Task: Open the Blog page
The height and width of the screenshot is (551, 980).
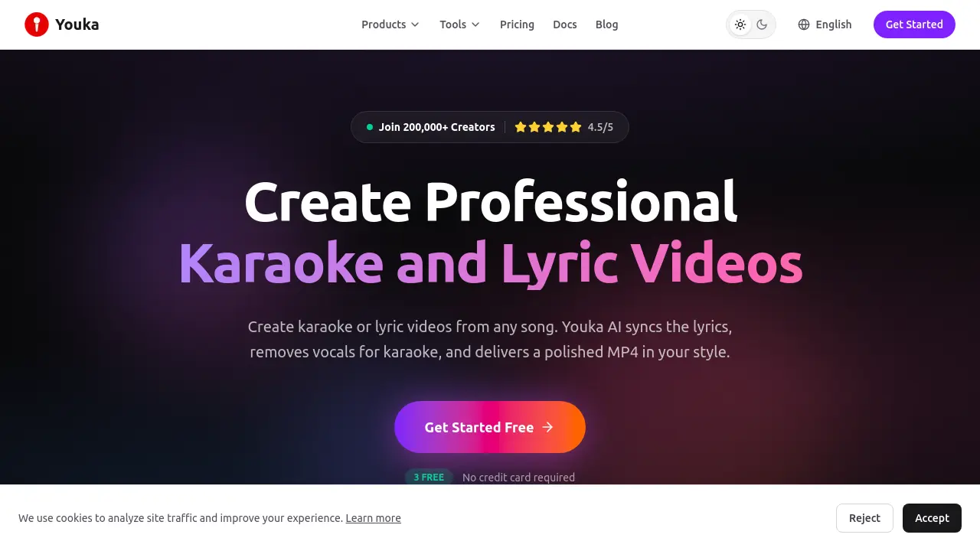Action: (x=606, y=24)
